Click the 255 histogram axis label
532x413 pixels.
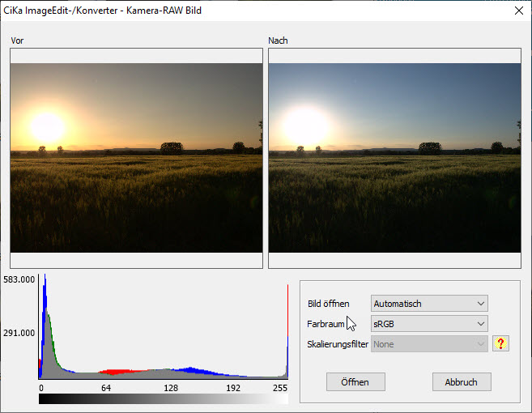point(280,388)
